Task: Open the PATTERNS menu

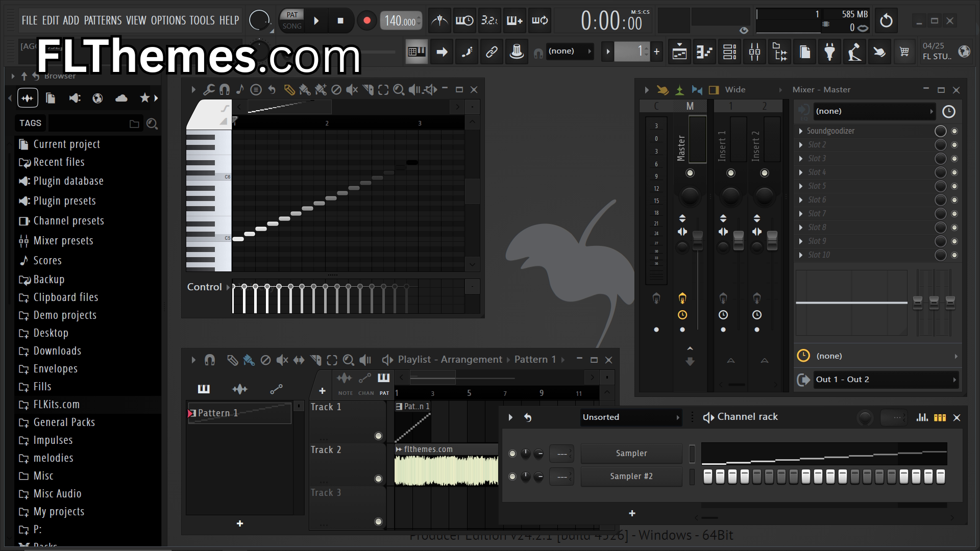Action: coord(103,20)
